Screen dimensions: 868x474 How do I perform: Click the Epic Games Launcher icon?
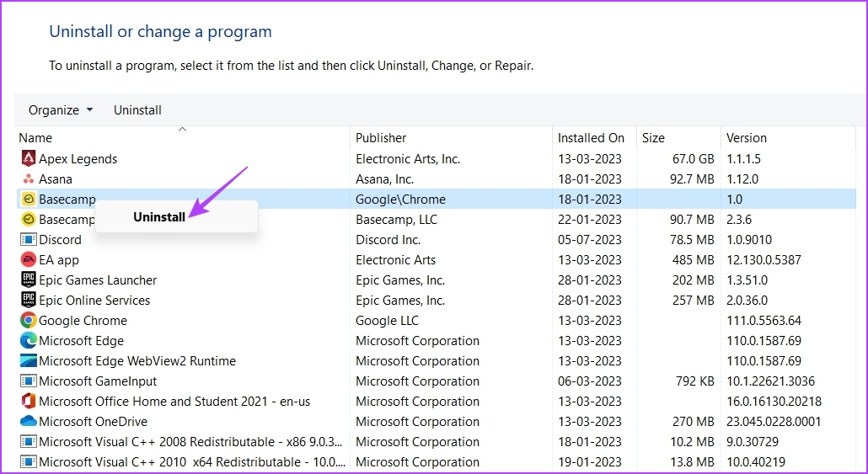(29, 280)
